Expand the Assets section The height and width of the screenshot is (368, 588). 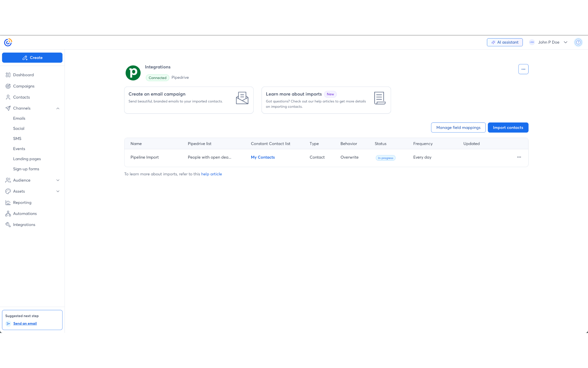[x=58, y=191]
